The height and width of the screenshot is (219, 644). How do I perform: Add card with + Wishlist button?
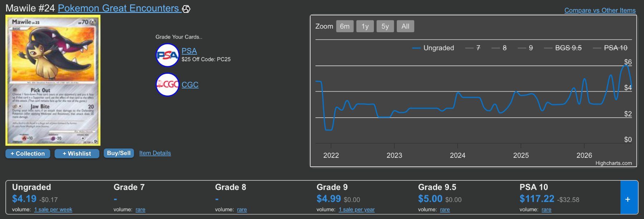77,154
